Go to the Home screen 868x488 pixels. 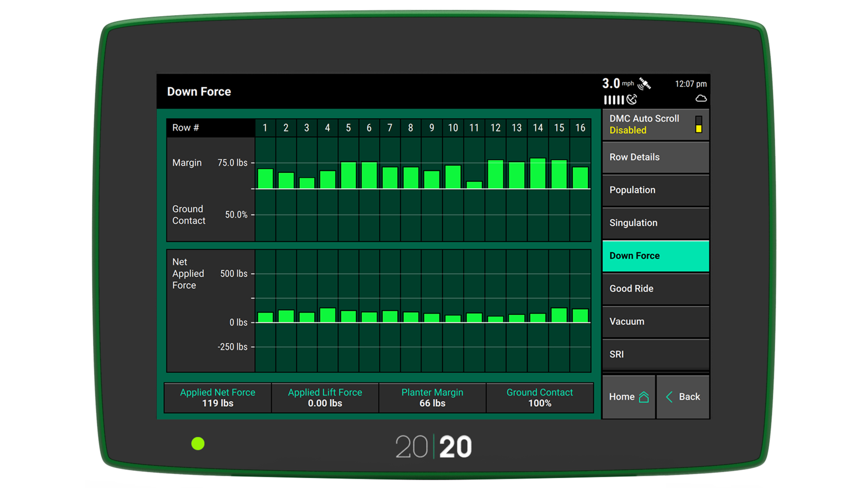point(628,397)
